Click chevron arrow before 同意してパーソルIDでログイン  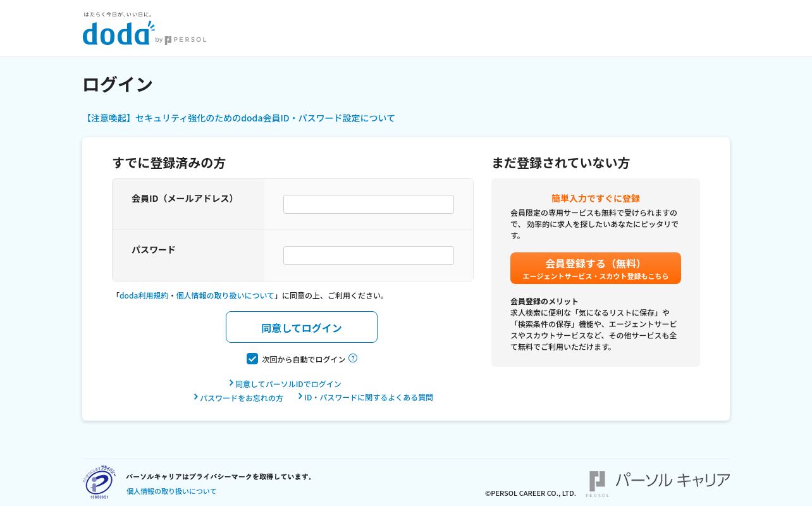231,383
